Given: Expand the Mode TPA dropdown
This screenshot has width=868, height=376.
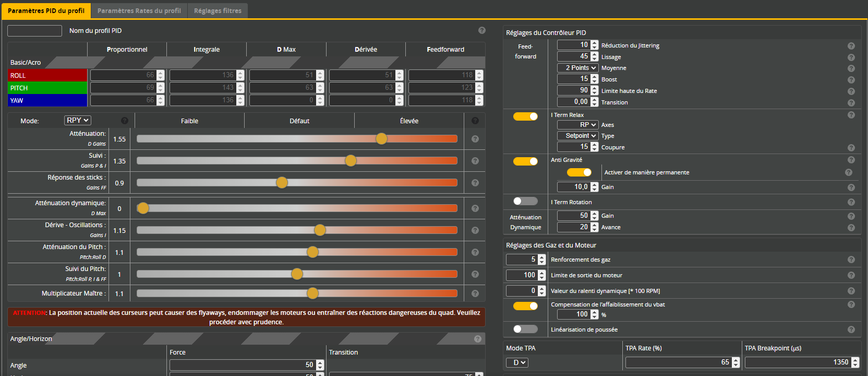Looking at the screenshot, I should (x=517, y=362).
